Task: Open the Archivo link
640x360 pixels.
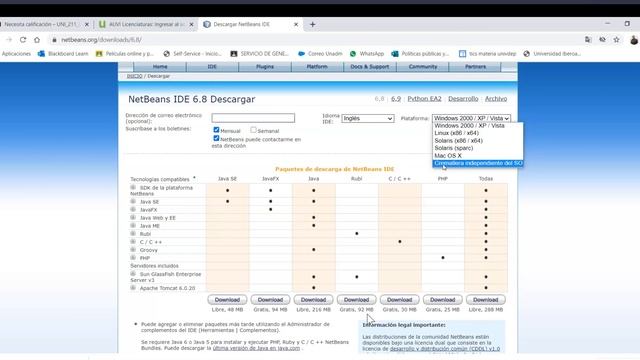Action: pos(496,99)
